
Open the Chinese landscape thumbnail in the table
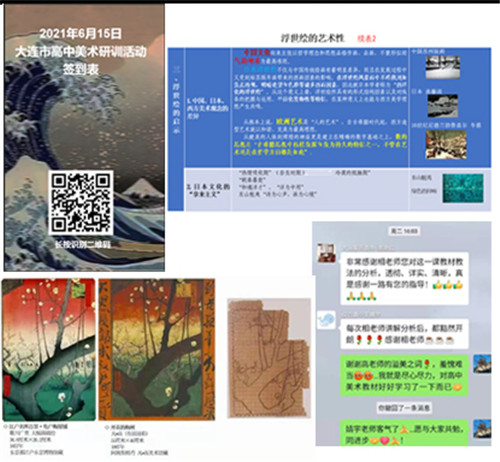(443, 67)
